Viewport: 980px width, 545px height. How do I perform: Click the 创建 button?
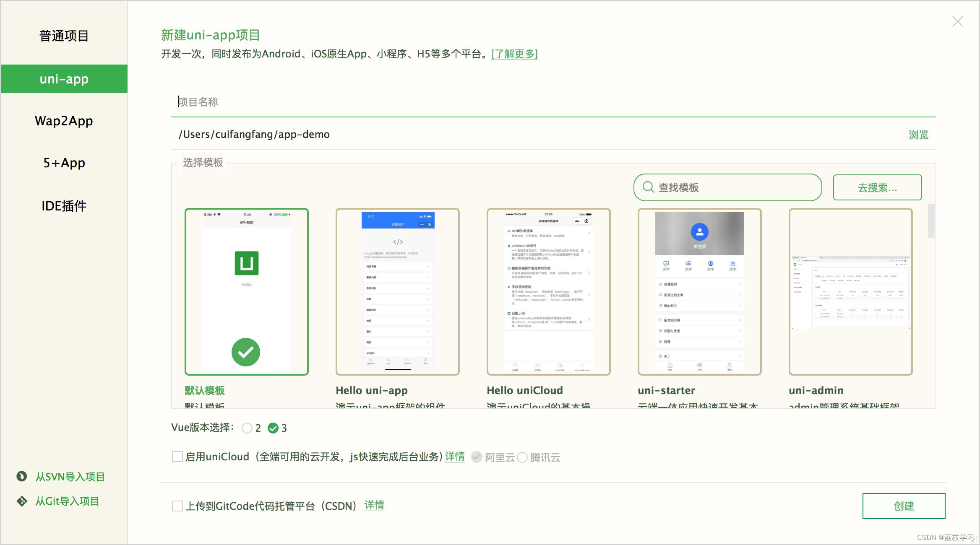(904, 506)
